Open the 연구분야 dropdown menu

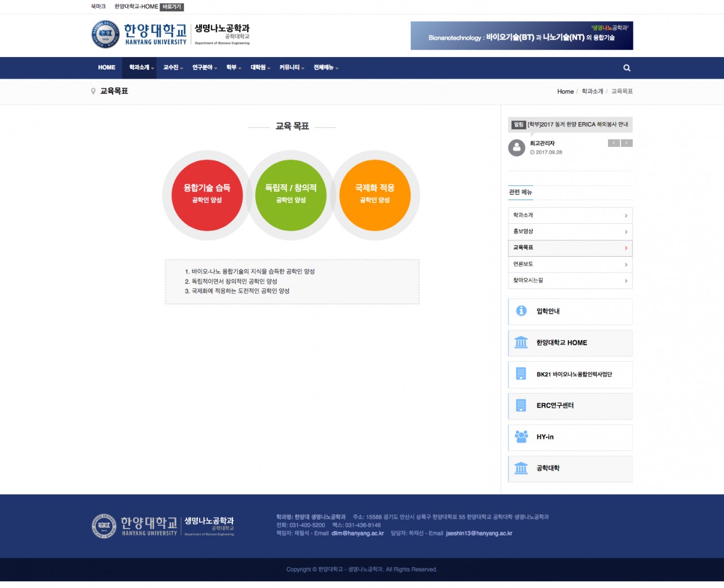point(204,68)
